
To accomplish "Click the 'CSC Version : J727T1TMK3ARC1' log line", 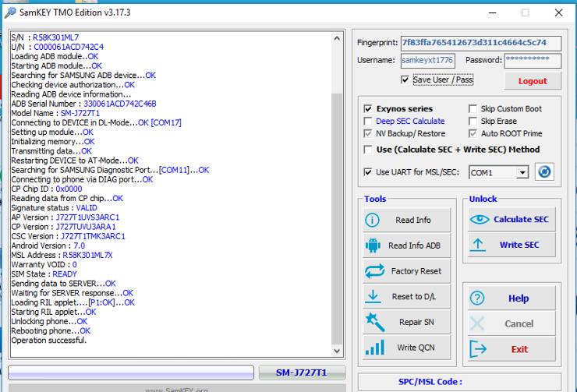I will (x=68, y=236).
